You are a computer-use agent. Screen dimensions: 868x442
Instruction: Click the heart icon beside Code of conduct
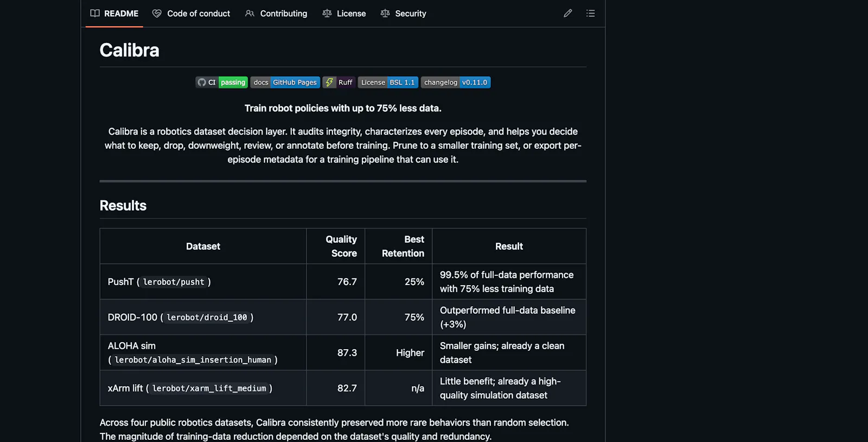coord(157,14)
